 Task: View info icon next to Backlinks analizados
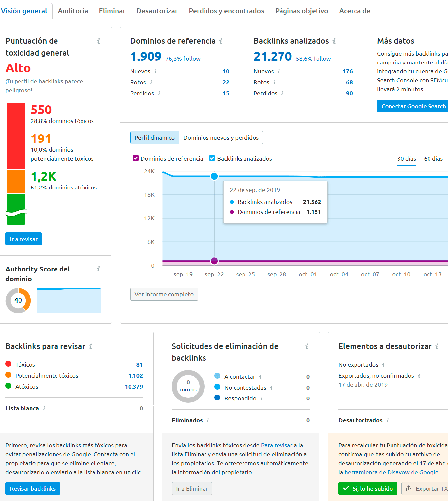[334, 41]
